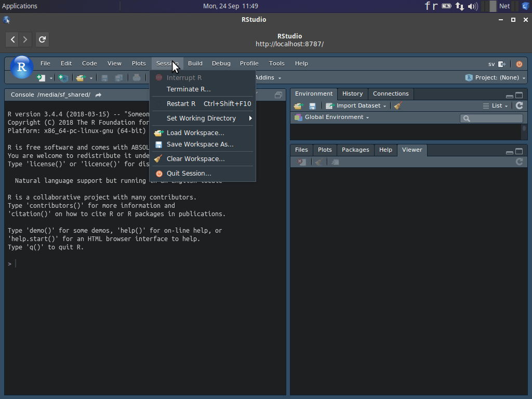Click the save workspace icon in Environment pane
Screen dimensions: 532x399
(x=312, y=106)
